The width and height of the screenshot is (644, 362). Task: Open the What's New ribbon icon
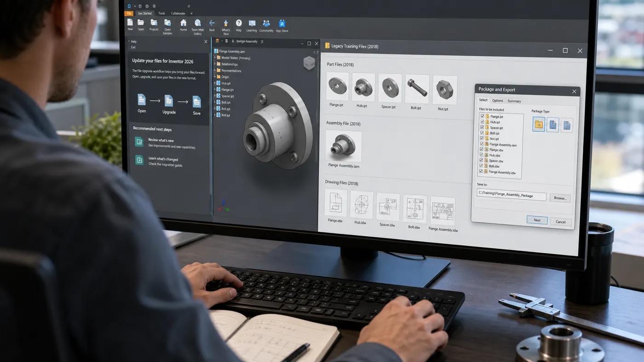pos(226,23)
